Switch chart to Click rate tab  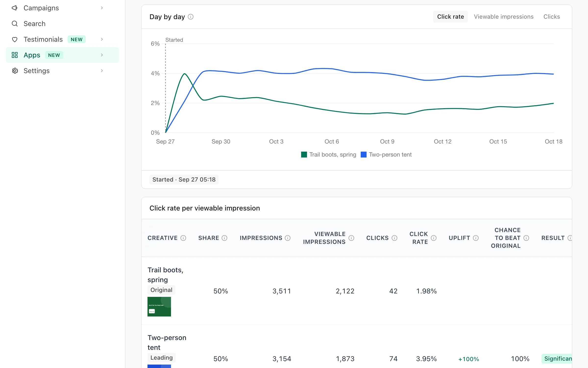tap(450, 17)
